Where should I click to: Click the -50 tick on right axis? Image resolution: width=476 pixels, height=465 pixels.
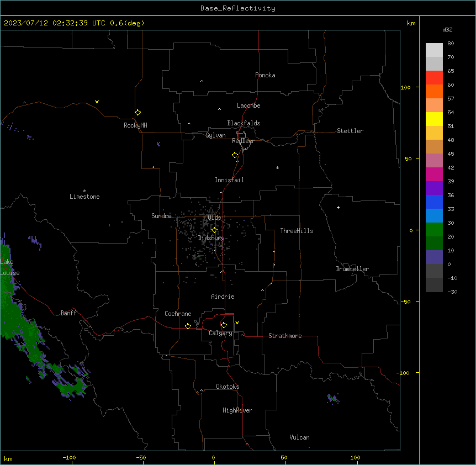tap(405, 302)
